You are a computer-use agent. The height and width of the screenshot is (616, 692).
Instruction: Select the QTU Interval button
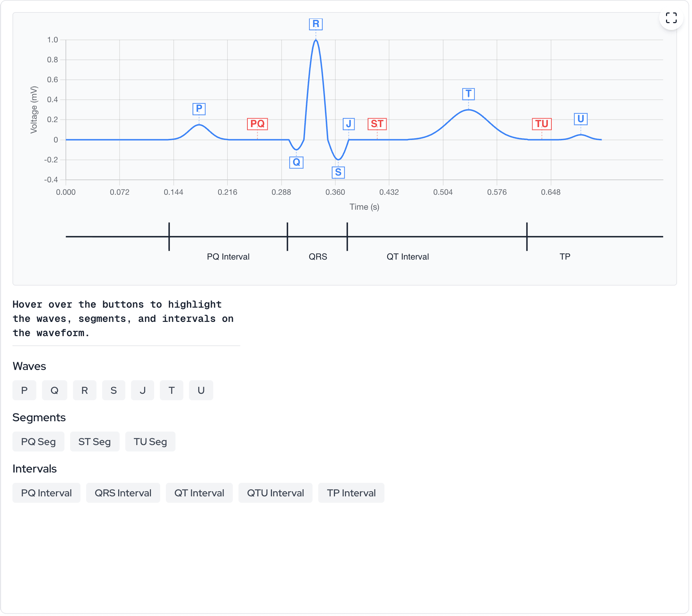(275, 493)
